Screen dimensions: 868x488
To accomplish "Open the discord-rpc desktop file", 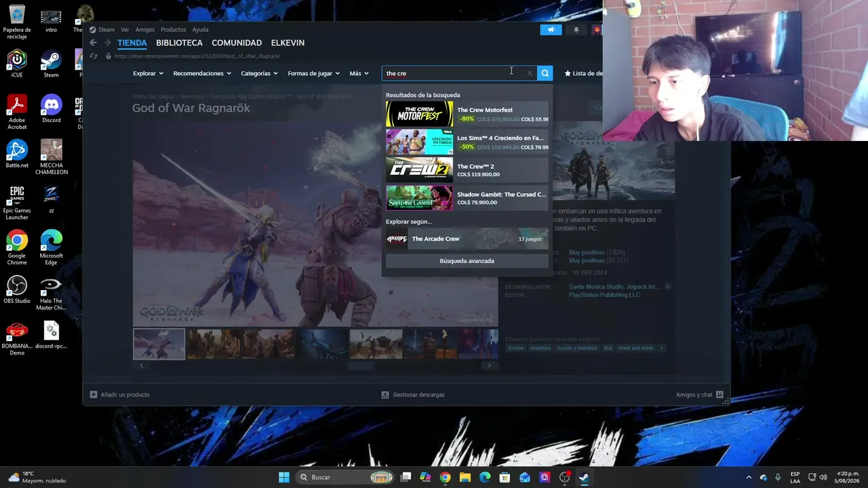I will (x=51, y=335).
